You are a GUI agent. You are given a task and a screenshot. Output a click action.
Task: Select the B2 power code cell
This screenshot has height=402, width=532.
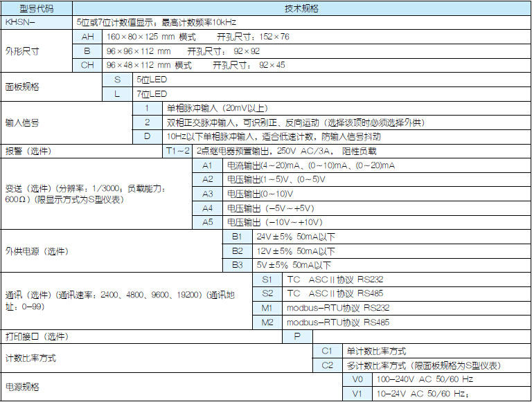[x=238, y=251]
